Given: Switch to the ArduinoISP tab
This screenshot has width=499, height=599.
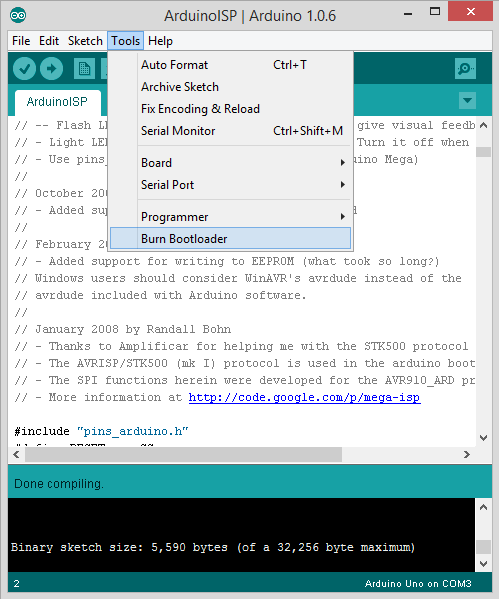Looking at the screenshot, I should pos(57,102).
